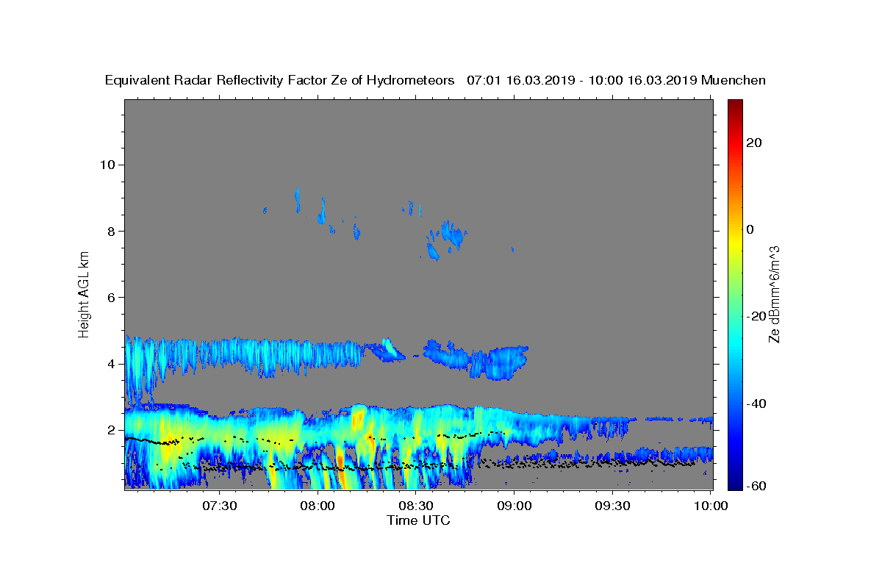Click the 09:30 time tick label
Viewport: 882px width, 588px height.
click(x=612, y=506)
